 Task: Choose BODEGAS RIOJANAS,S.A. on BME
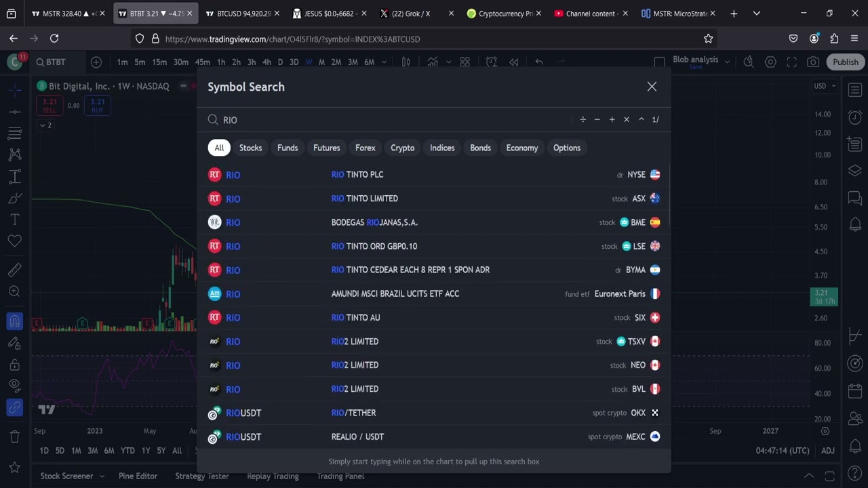[434, 222]
